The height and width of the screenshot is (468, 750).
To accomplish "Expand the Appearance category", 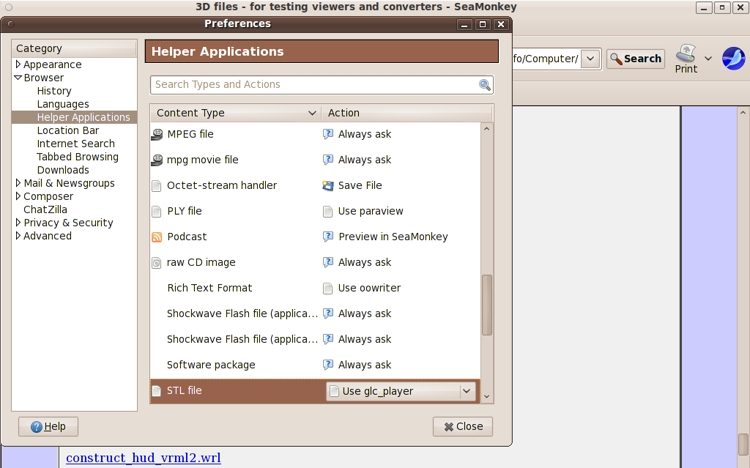I will [18, 65].
